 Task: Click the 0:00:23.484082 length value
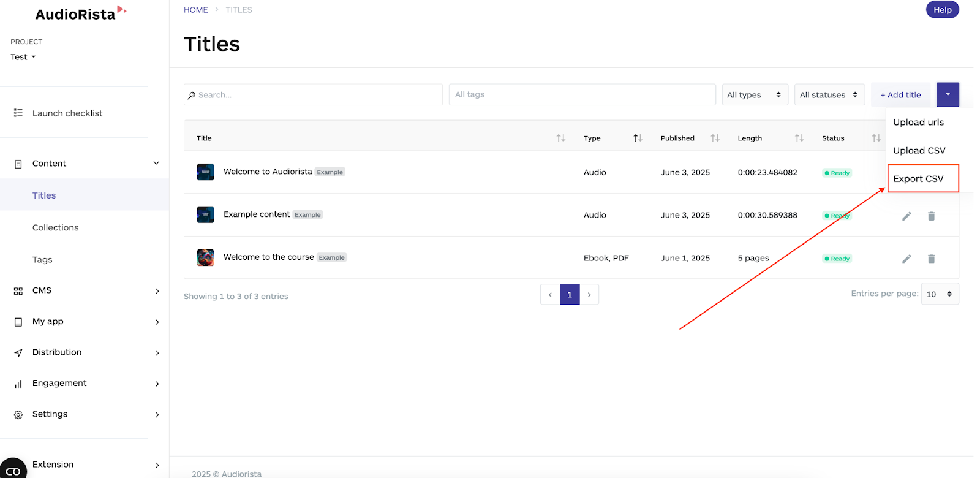coord(767,172)
